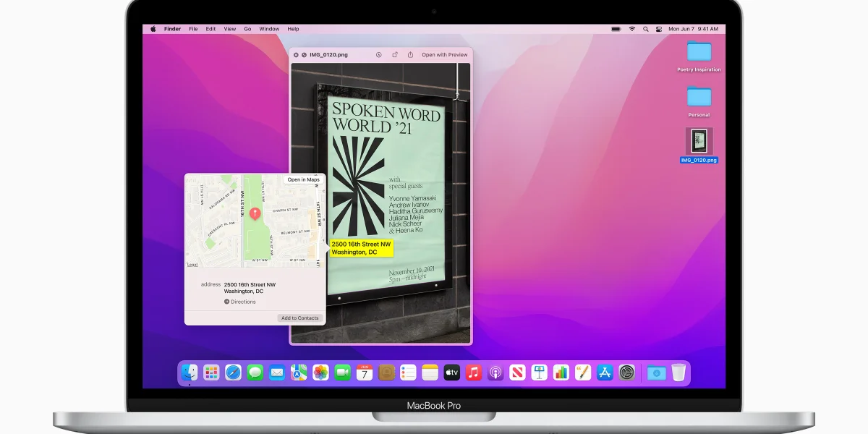Launch Photos from the Dock
868x434 pixels.
coord(320,373)
